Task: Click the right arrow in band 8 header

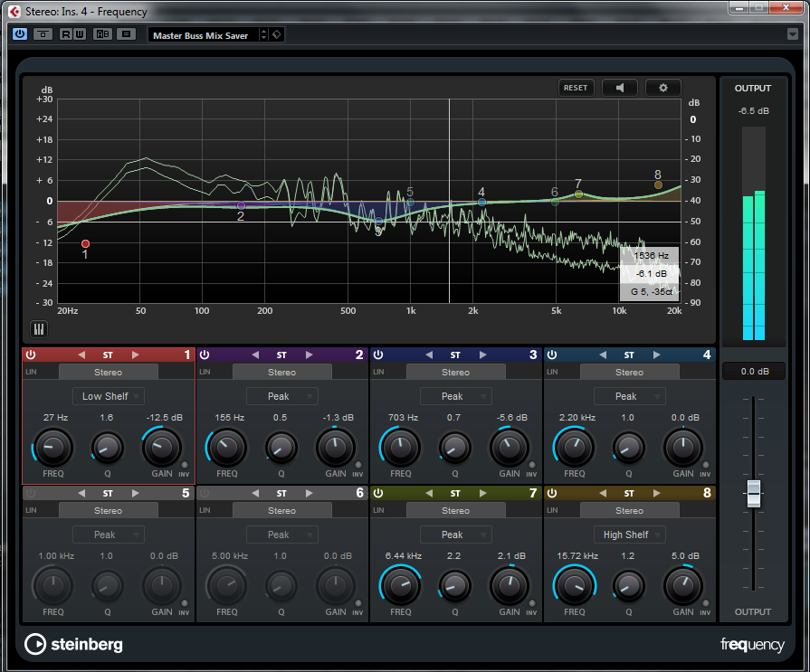Action: pyautogui.click(x=656, y=493)
